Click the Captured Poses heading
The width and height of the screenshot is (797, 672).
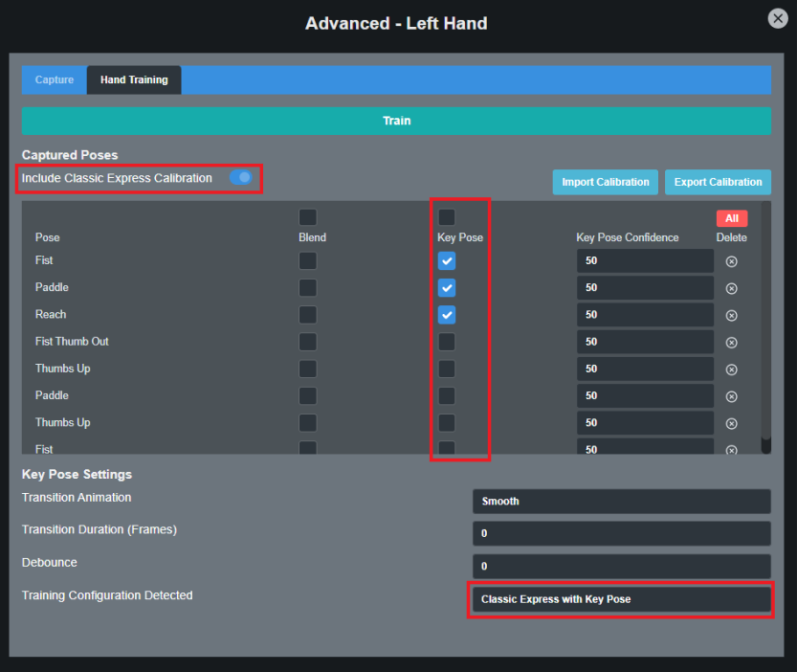(70, 155)
